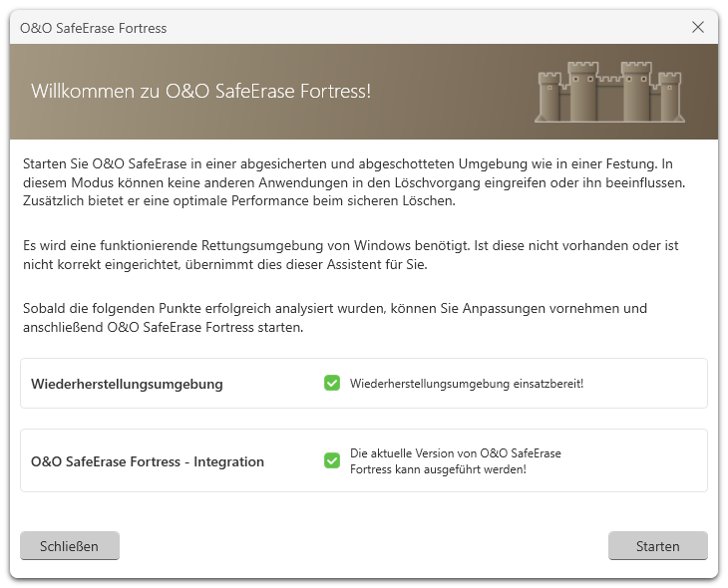Close the window with the X icon
728x588 pixels.
pos(698,28)
